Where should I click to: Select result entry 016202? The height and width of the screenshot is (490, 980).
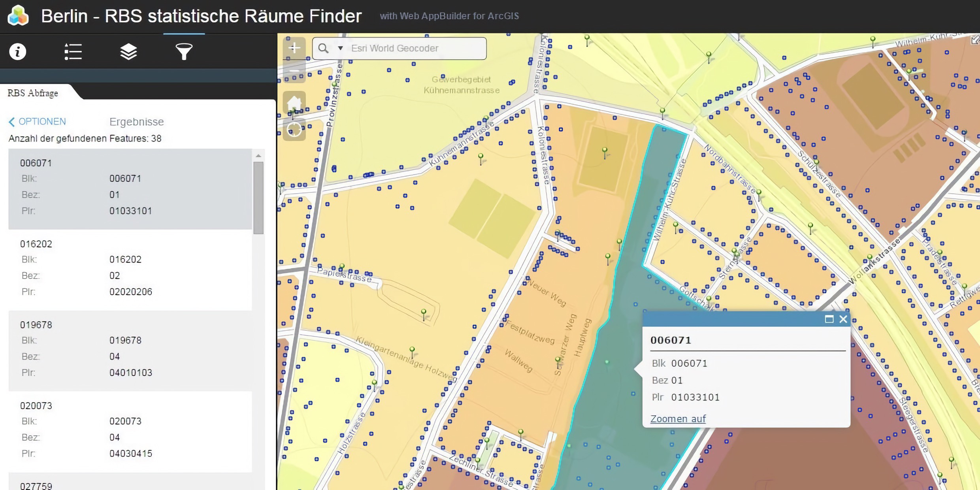(130, 268)
